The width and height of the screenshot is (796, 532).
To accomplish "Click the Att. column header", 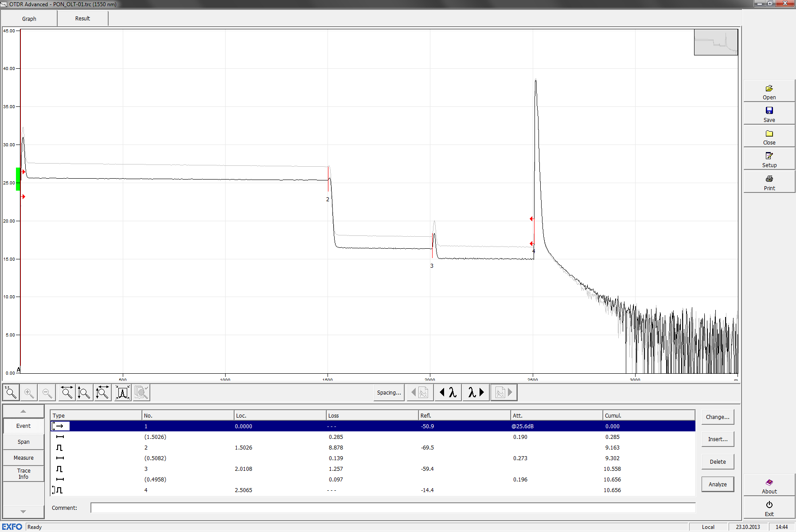I will (x=557, y=415).
